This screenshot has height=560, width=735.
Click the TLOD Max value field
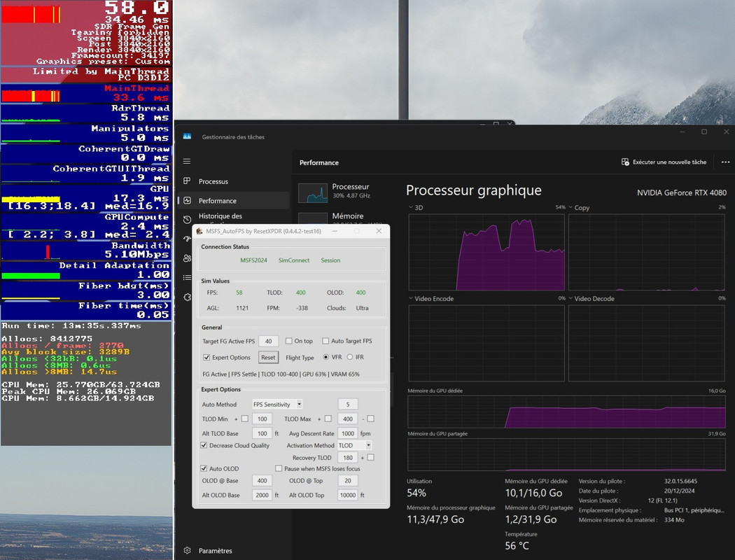click(348, 419)
